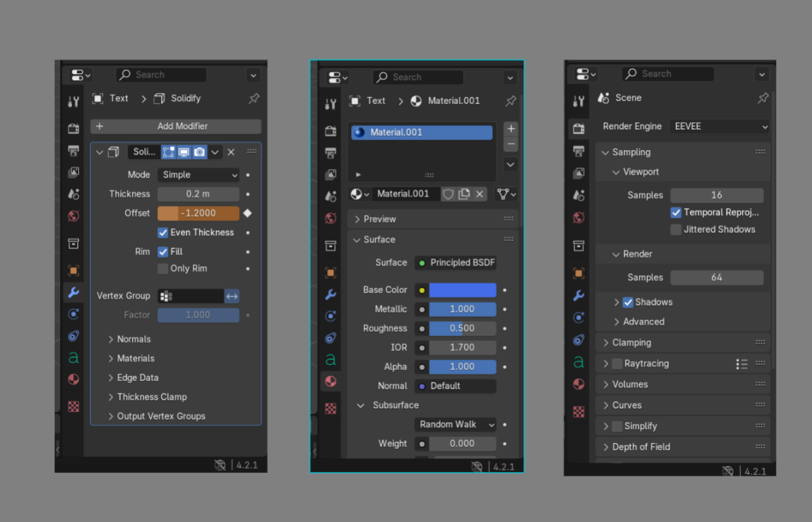Click invert vertex group arrows icon
The height and width of the screenshot is (522, 812).
[x=232, y=296]
